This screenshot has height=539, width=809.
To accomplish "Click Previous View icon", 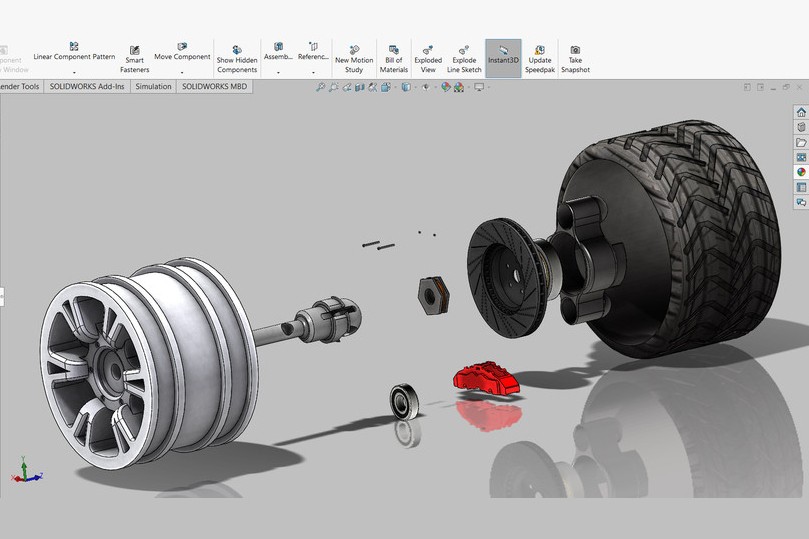I will point(347,87).
